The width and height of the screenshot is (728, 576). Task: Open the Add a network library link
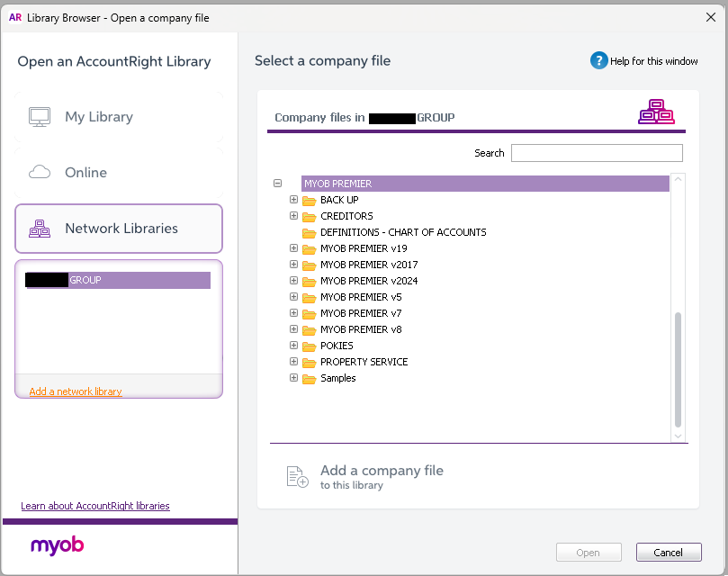click(76, 391)
